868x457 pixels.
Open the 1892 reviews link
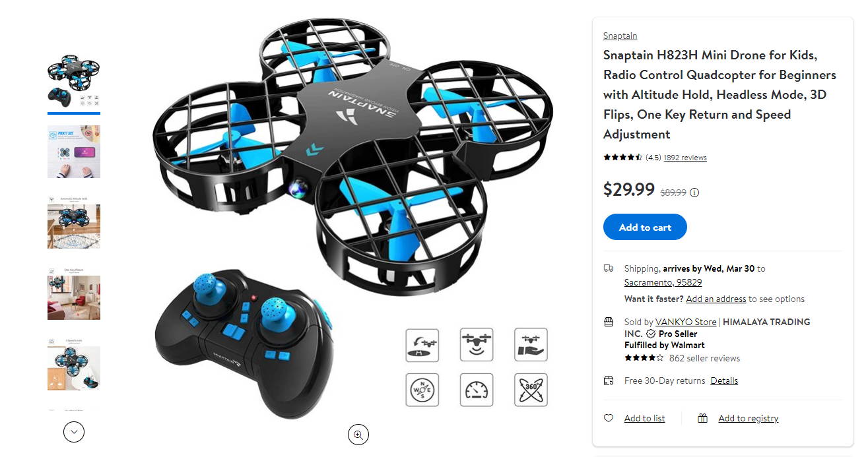685,158
